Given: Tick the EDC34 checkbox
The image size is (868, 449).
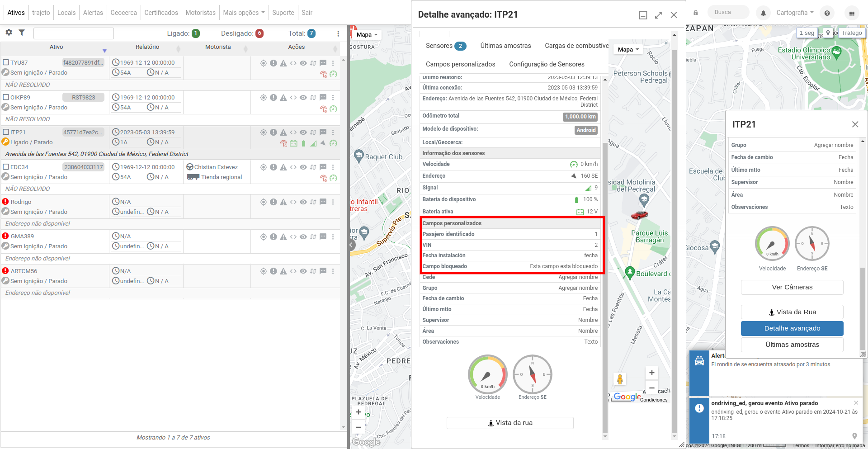Looking at the screenshot, I should tap(6, 167).
